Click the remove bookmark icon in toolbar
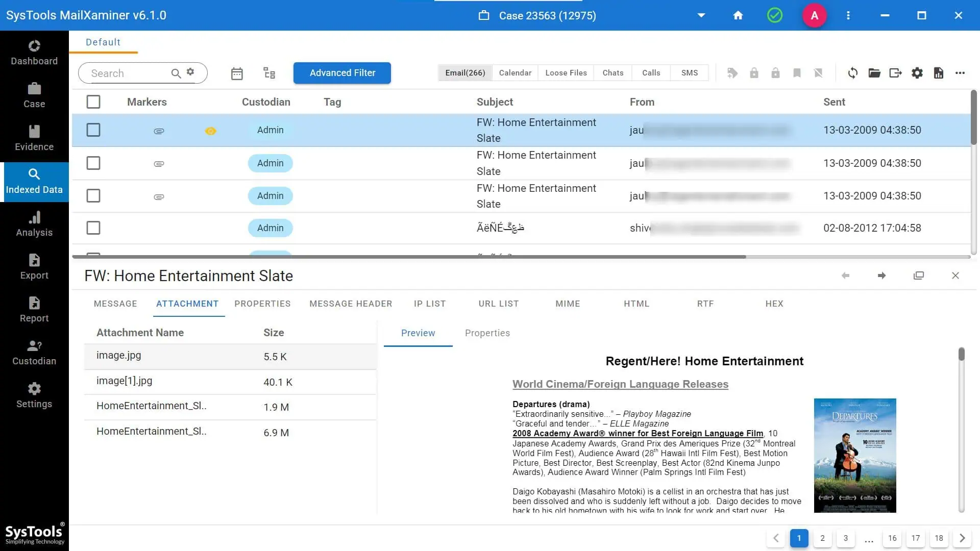Viewport: 980px width, 551px height. 818,73
